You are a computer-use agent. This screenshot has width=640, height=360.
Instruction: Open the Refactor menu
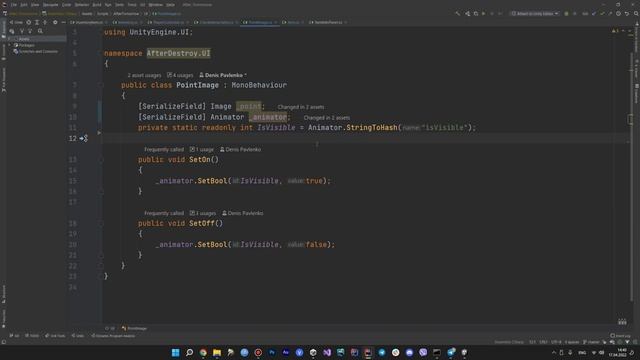click(82, 4)
